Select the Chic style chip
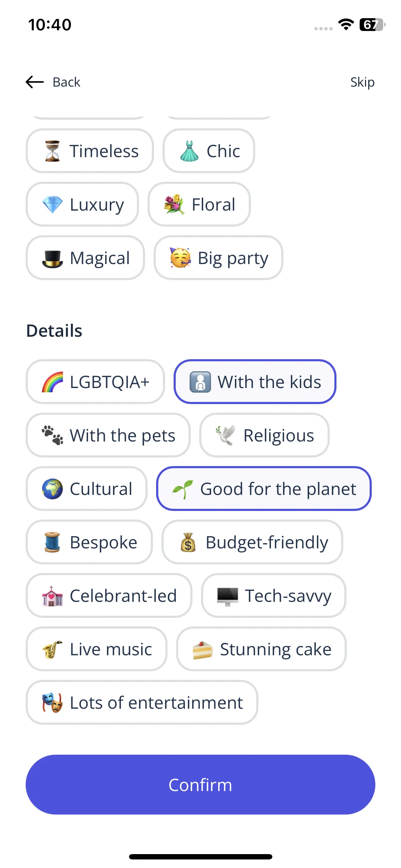The width and height of the screenshot is (401, 868). 209,151
